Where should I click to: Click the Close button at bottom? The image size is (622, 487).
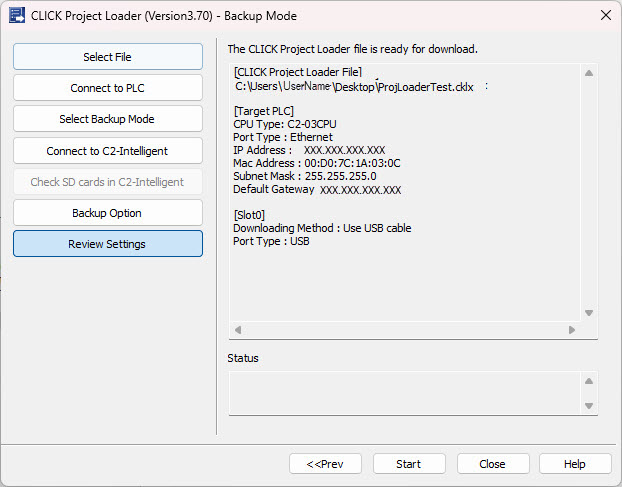pos(492,464)
